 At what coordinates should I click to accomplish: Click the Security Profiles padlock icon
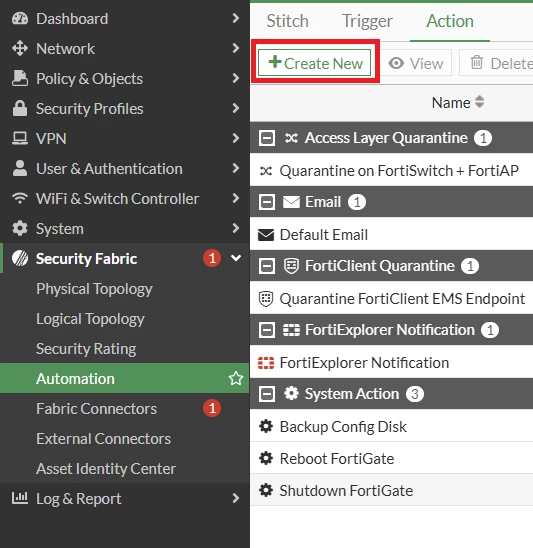click(20, 108)
